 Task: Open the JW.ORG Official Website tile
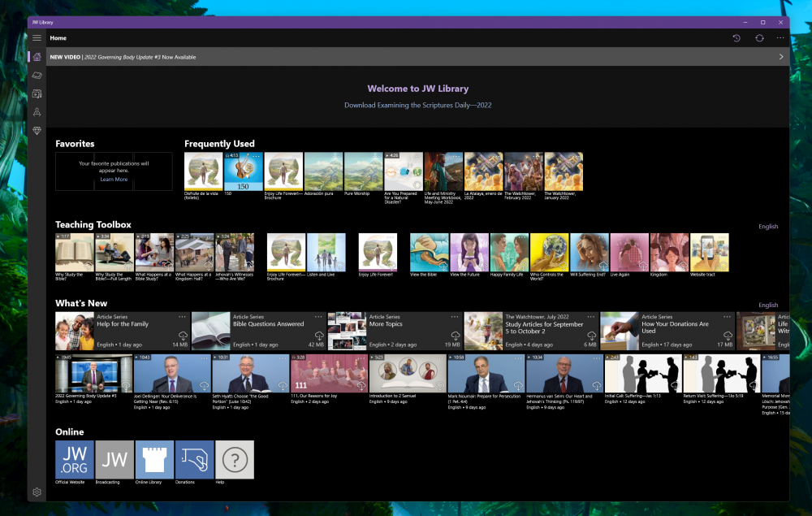click(74, 459)
